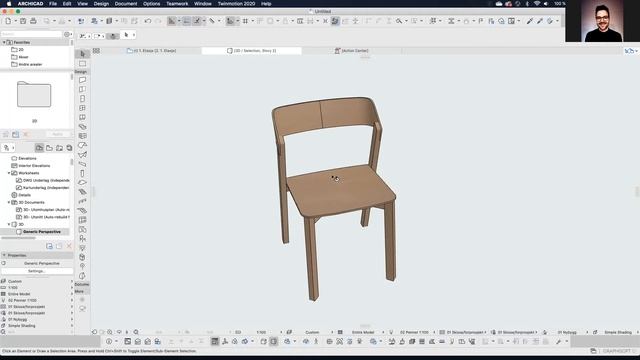Select the Marquee tool in the toolbox
This screenshot has height=360, width=640.
82,64
